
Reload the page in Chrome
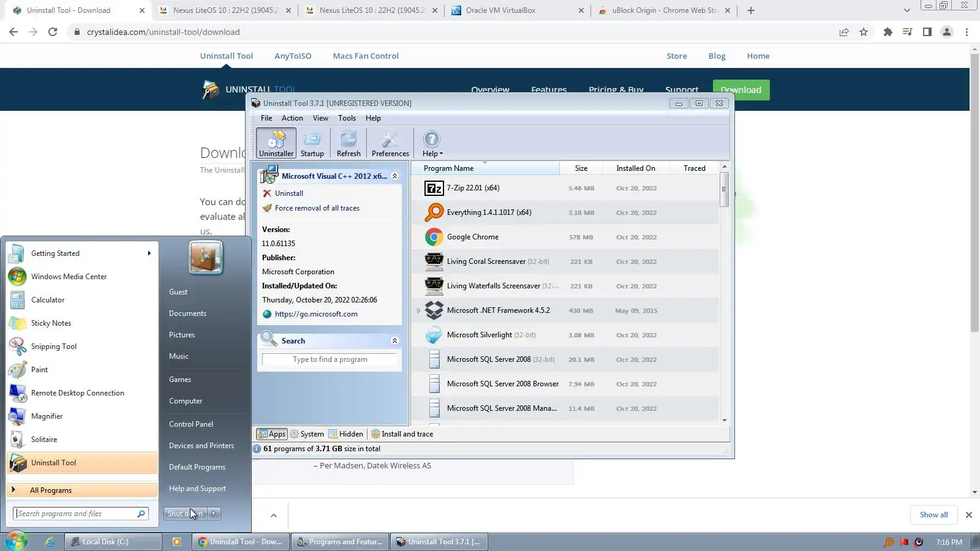click(x=53, y=32)
